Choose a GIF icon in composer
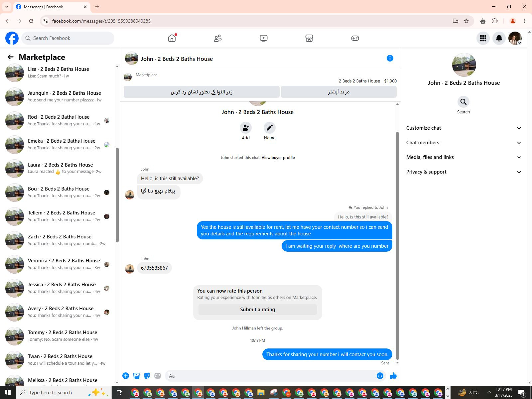The image size is (532, 399). [x=158, y=376]
